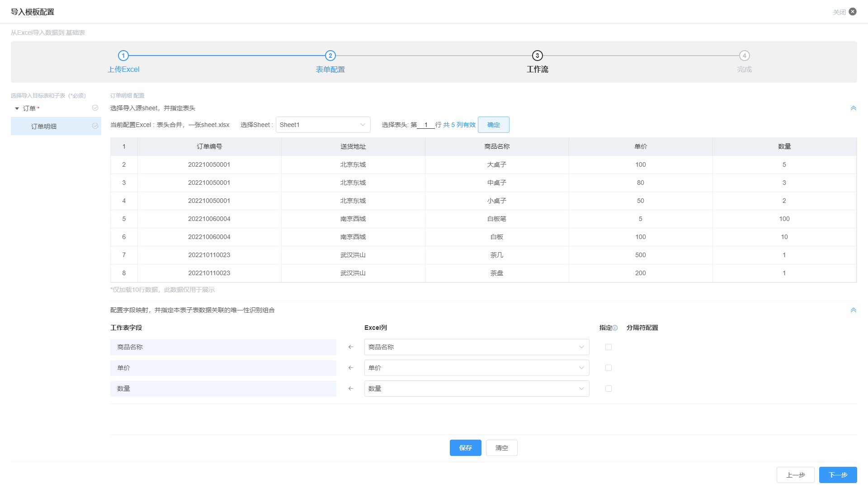Click the arrow icon in the 单价 mapping row
Screen dimensions: 868x488
coord(351,368)
